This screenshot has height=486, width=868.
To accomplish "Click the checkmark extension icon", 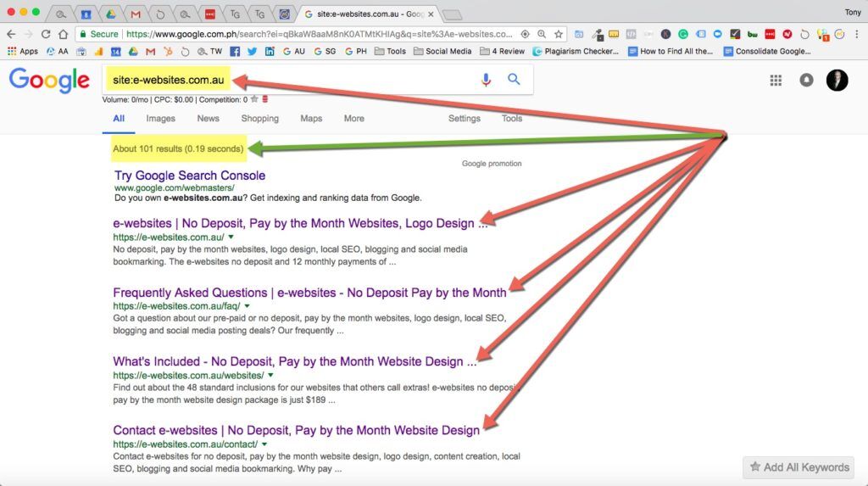I will point(735,35).
